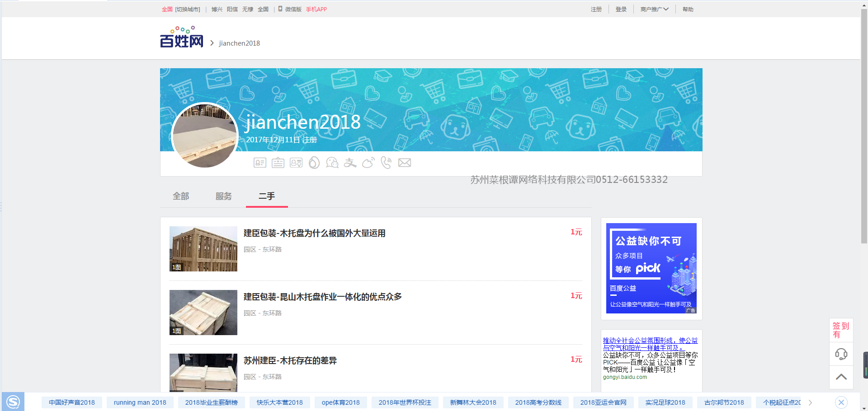This screenshot has width=868, height=411.
Task: Click the 登录 link
Action: [621, 9]
